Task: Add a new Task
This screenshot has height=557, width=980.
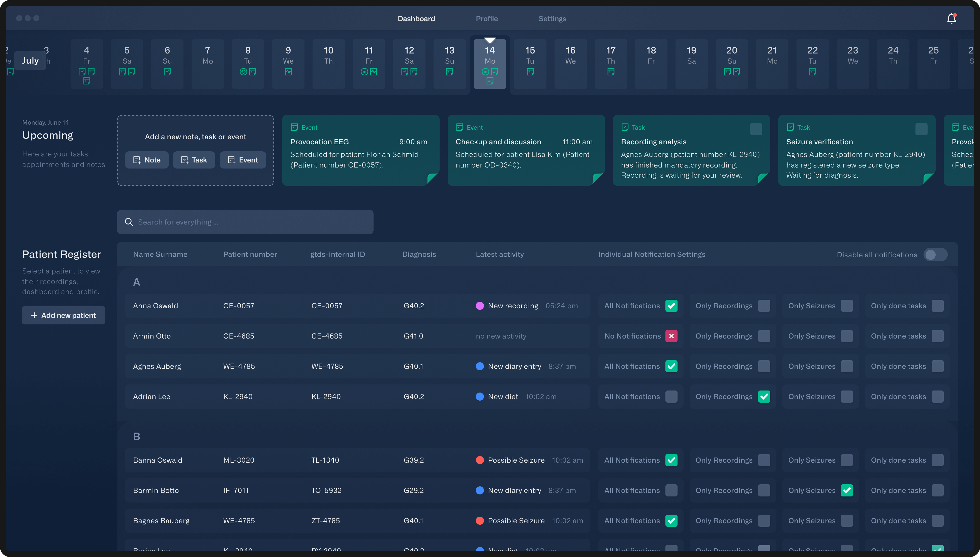Action: [x=194, y=160]
